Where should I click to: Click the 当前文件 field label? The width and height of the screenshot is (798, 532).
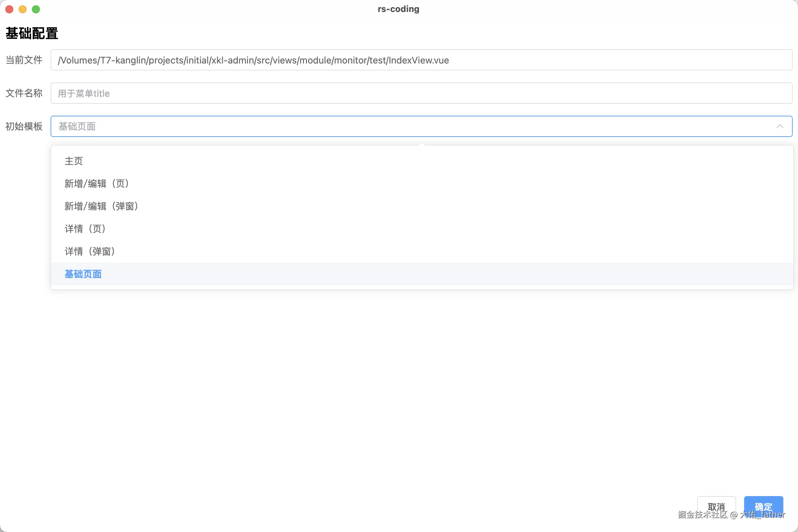point(24,60)
